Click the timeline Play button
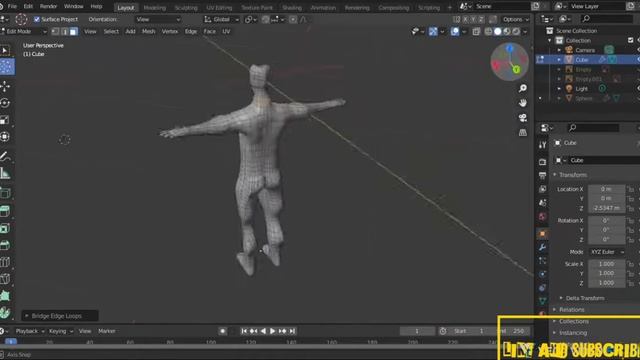Viewport: 640px width, 360px height. (x=272, y=331)
